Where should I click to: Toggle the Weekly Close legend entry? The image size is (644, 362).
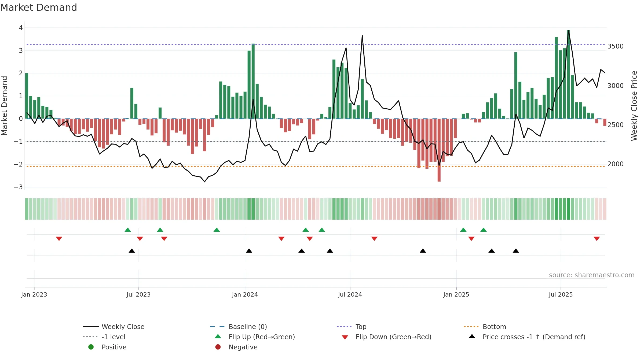pos(114,327)
